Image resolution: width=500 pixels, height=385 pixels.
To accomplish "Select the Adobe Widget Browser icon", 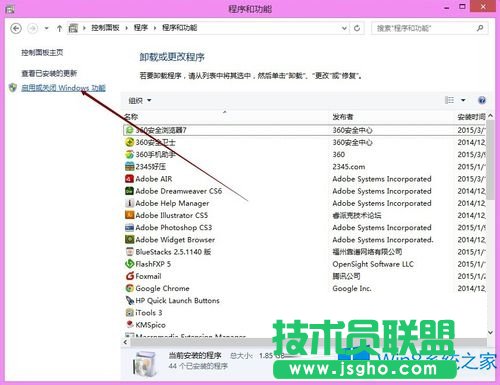I will [x=129, y=239].
